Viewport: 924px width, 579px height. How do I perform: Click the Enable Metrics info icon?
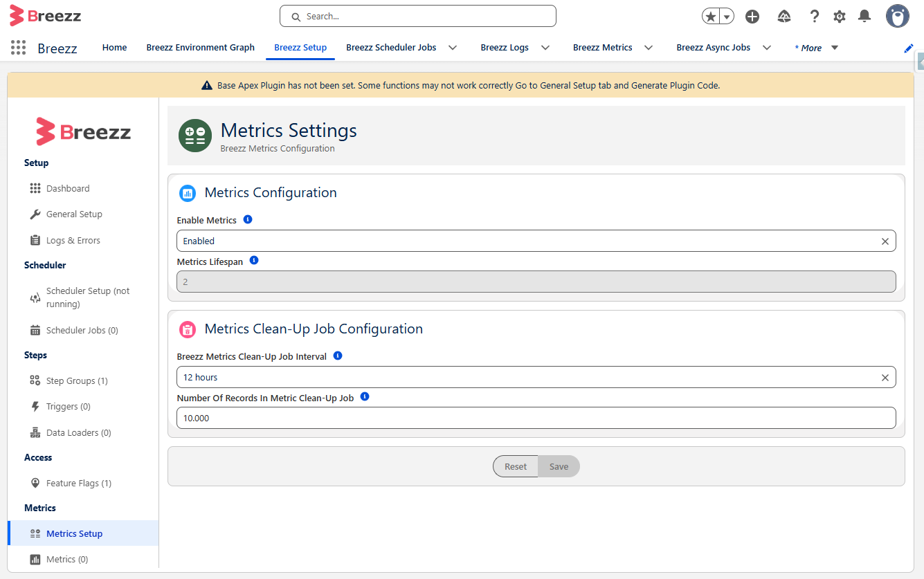click(x=248, y=219)
